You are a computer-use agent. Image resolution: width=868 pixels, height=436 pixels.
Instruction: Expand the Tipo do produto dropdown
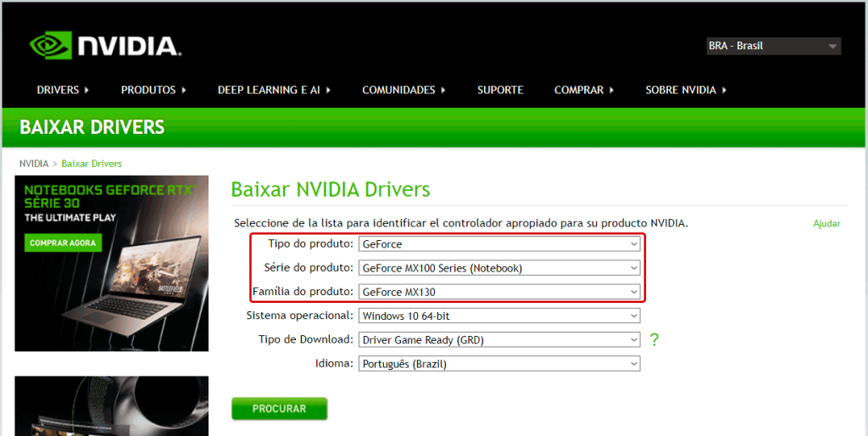pyautogui.click(x=499, y=244)
